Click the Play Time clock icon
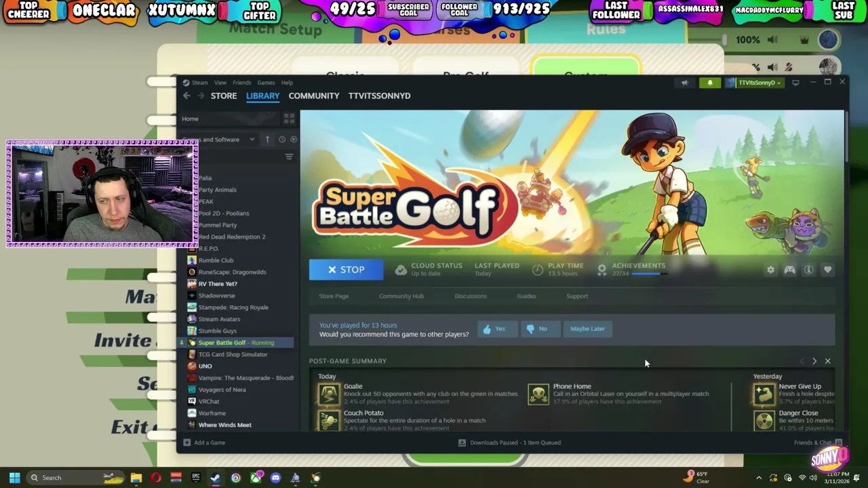This screenshot has height=488, width=868. pyautogui.click(x=537, y=270)
